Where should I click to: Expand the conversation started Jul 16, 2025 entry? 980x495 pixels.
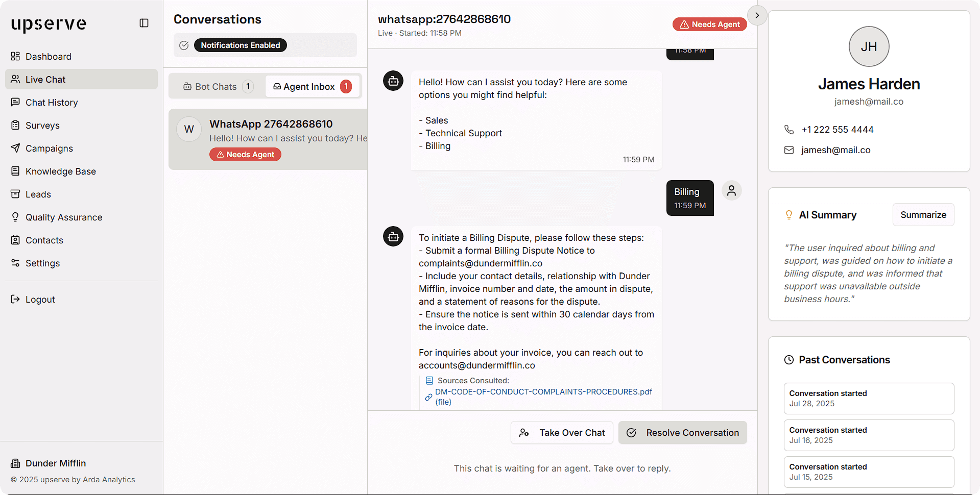869,435
